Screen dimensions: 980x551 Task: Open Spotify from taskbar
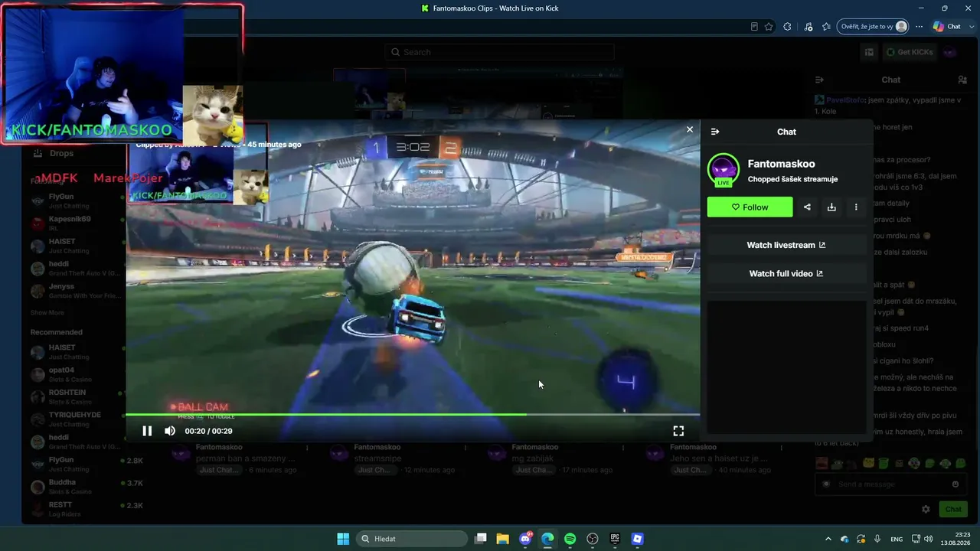pos(570,539)
